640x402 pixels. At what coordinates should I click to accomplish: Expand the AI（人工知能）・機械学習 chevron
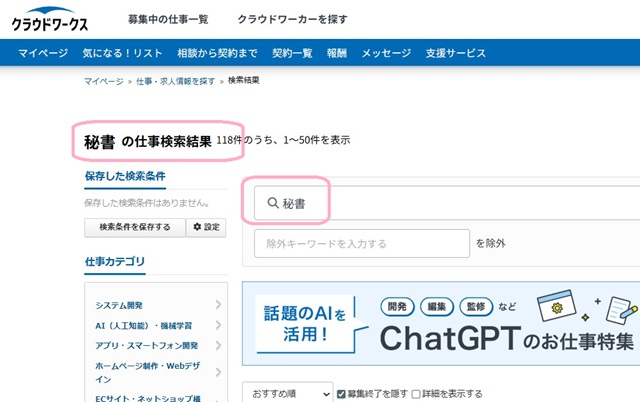click(x=218, y=325)
